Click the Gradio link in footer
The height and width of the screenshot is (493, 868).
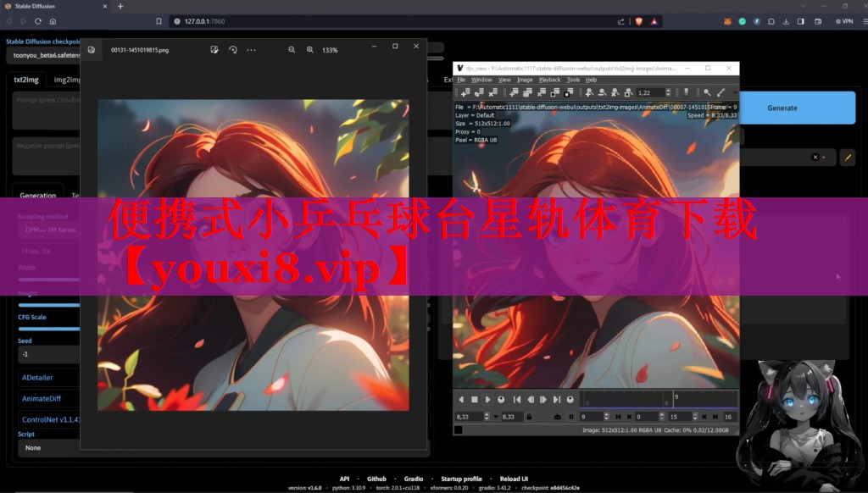(414, 479)
